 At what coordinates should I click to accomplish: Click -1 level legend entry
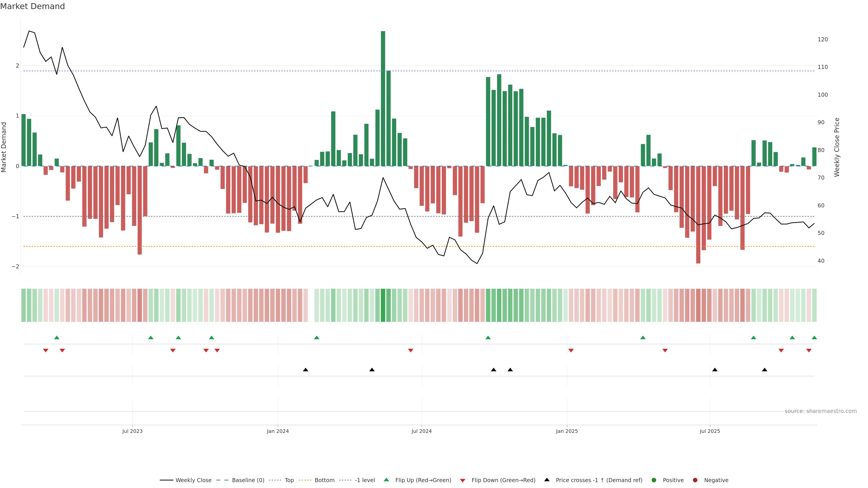[365, 480]
